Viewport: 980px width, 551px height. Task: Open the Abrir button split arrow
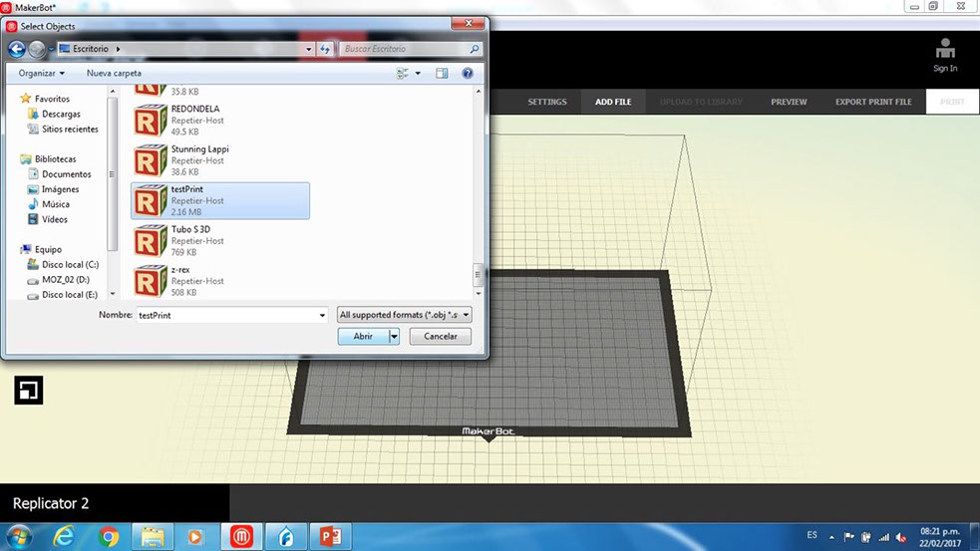point(394,336)
